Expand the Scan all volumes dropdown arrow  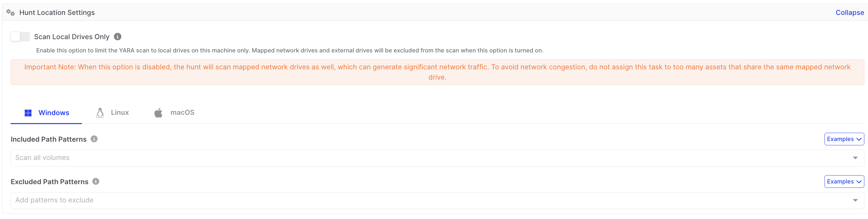[855, 158]
